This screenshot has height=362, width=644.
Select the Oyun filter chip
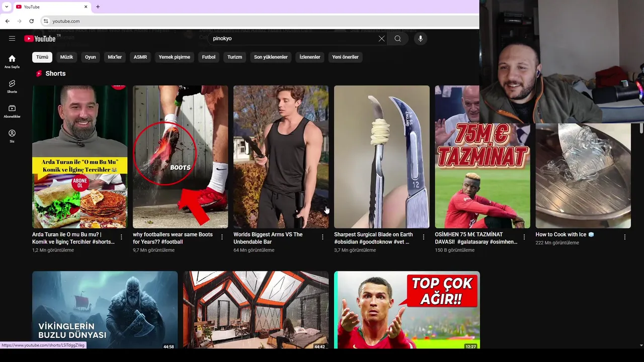coord(91,57)
